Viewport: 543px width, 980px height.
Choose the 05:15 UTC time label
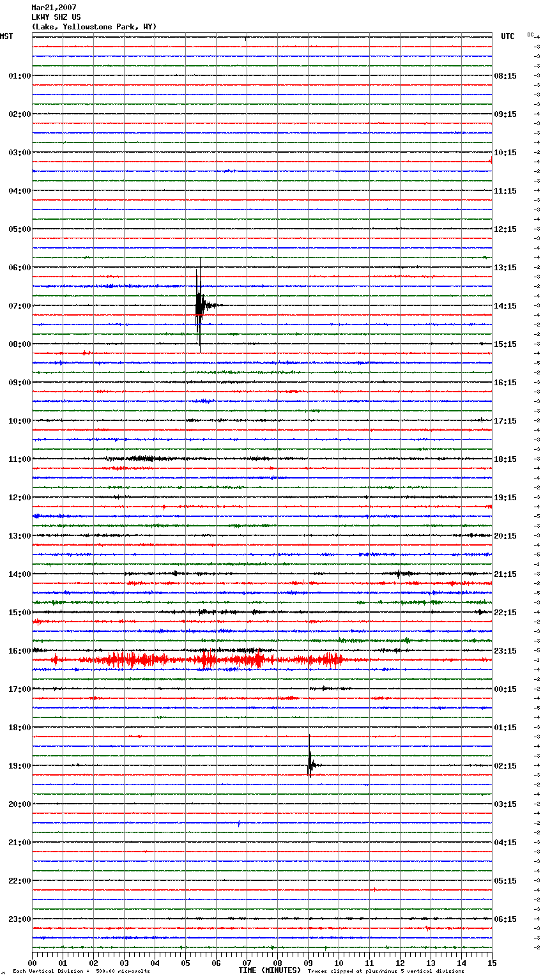tap(505, 881)
